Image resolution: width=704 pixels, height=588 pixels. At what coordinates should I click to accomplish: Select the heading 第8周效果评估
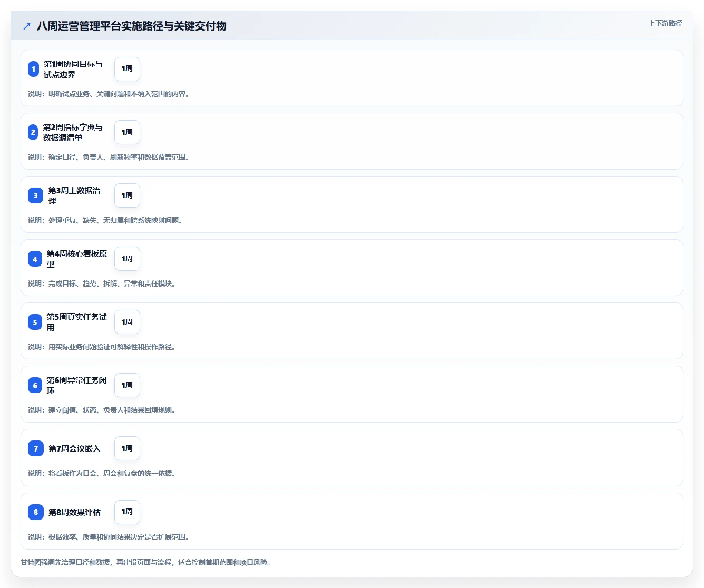tap(74, 512)
